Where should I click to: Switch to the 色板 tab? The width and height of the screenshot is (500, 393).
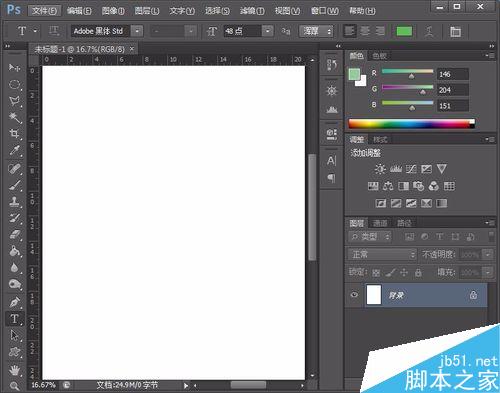pos(379,56)
